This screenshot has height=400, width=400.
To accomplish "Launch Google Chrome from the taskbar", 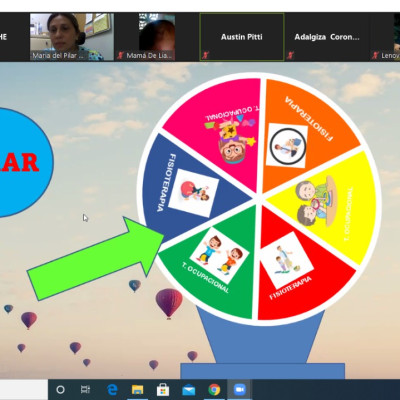I will 214,389.
